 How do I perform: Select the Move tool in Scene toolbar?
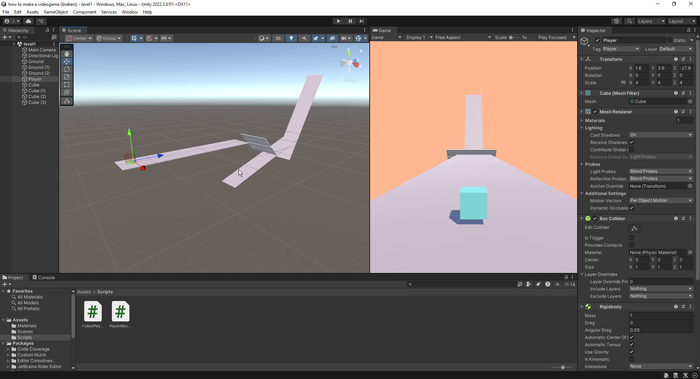coord(67,61)
